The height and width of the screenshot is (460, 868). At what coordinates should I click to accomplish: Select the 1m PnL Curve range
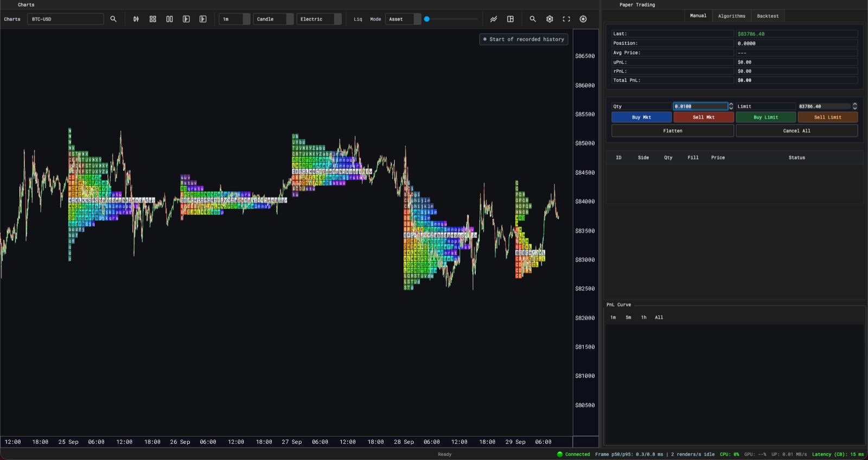click(613, 317)
